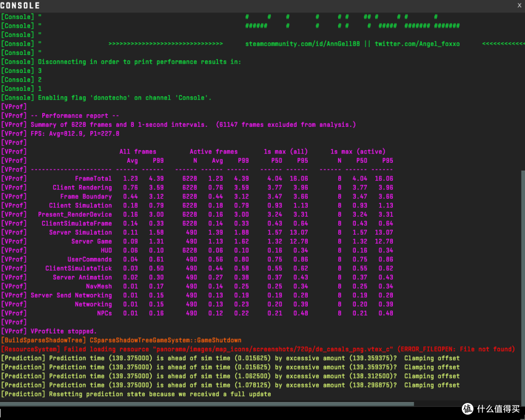The image size is (525, 420).
Task: Click the '-- Performance report --' line
Action: click(x=75, y=116)
